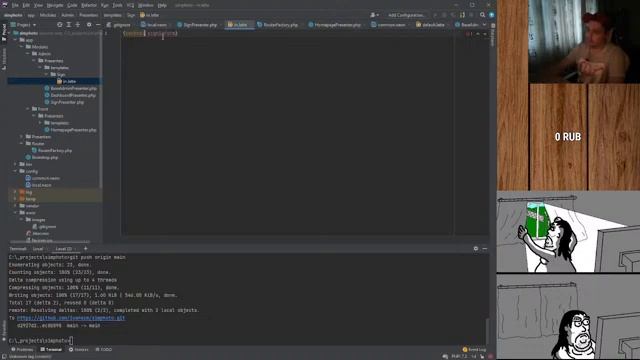Image resolution: width=640 pixels, height=360 pixels.
Task: Open the user account icon dropdown
Action: (x=374, y=15)
